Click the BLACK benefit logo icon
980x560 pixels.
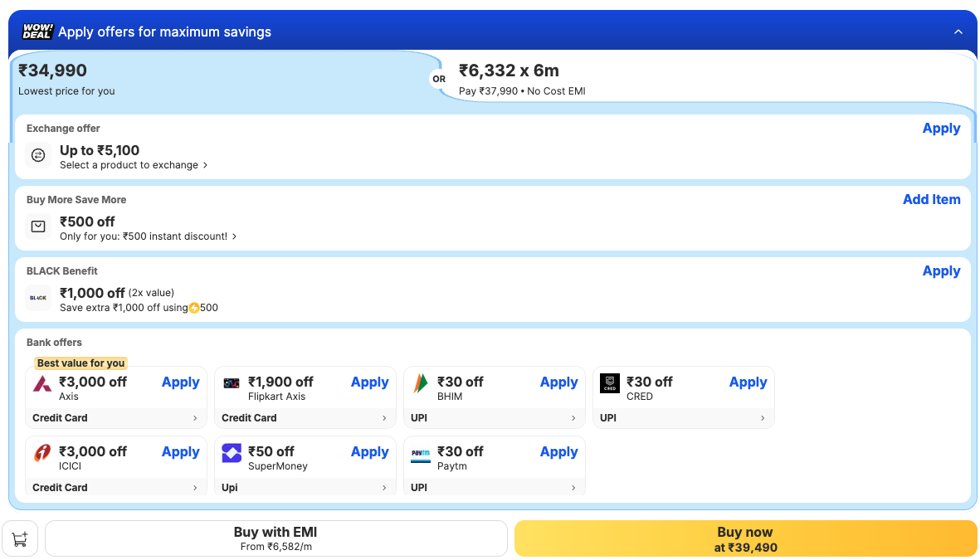tap(38, 298)
